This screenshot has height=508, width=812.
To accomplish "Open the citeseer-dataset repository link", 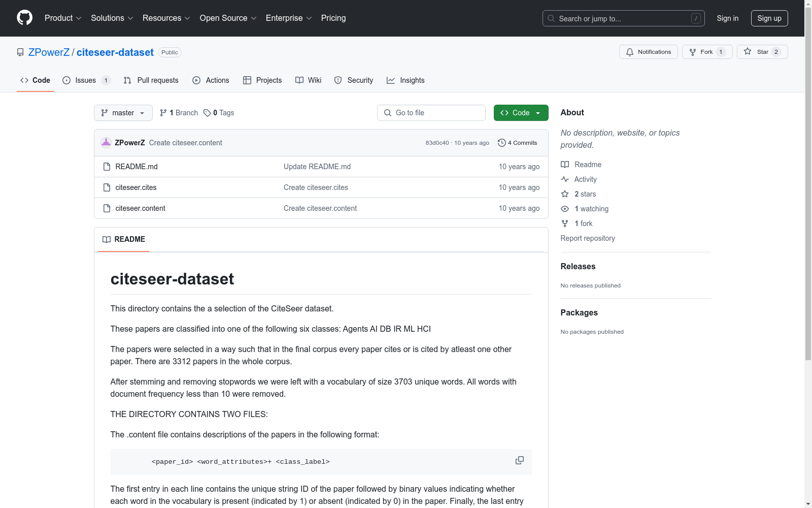I will [115, 52].
